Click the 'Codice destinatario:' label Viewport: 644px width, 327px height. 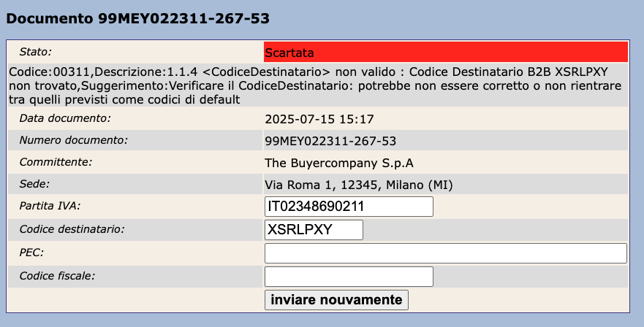72,229
